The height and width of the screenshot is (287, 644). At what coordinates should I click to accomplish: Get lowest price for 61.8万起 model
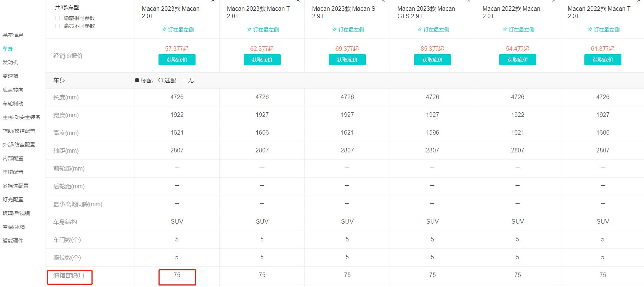click(603, 60)
